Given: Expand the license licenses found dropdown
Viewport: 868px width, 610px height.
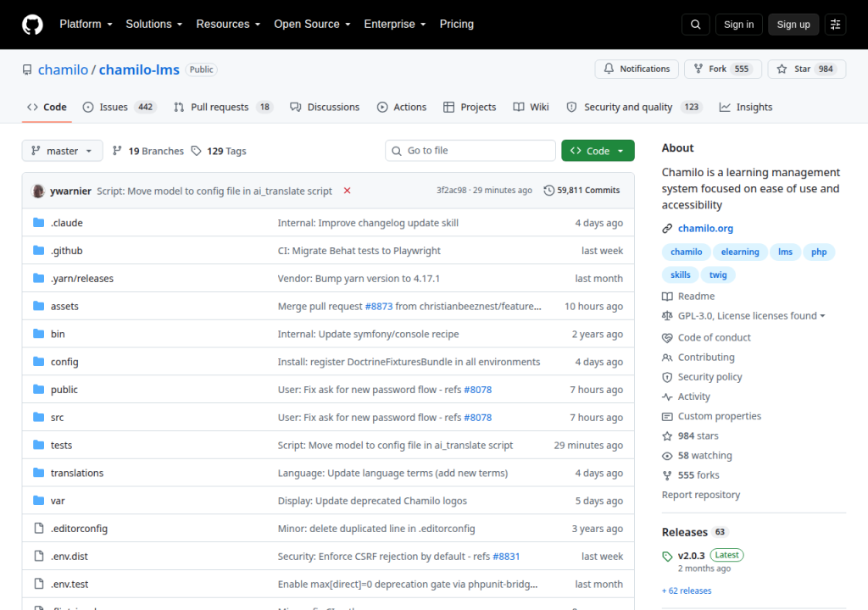Looking at the screenshot, I should tap(751, 315).
